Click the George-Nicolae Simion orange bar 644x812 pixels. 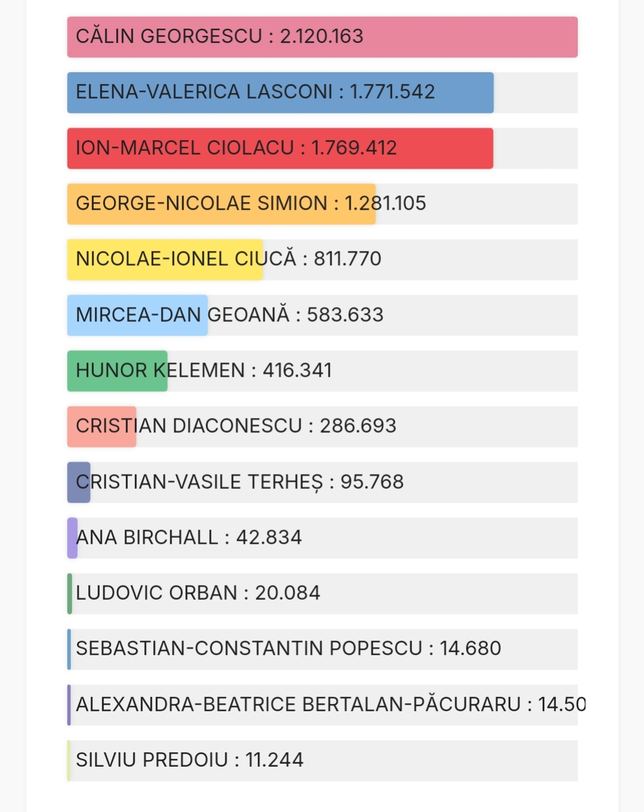coord(221,204)
